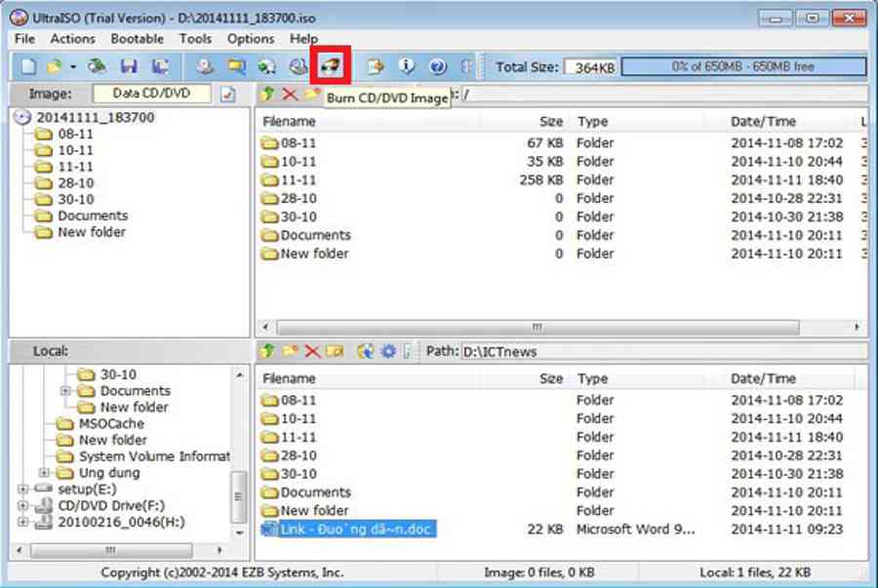The height and width of the screenshot is (588, 878).
Task: Click the Total Size 364KB field
Action: pyautogui.click(x=590, y=67)
